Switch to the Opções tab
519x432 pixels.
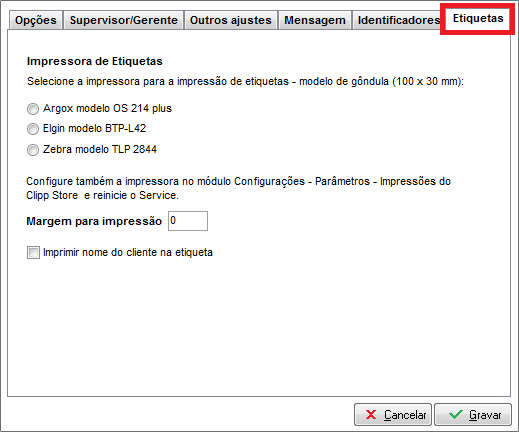[36, 20]
